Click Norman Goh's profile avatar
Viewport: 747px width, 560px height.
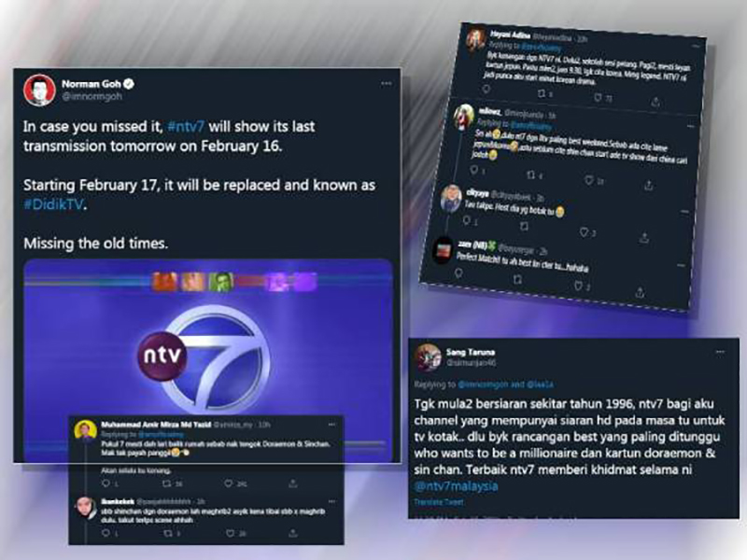coord(39,90)
